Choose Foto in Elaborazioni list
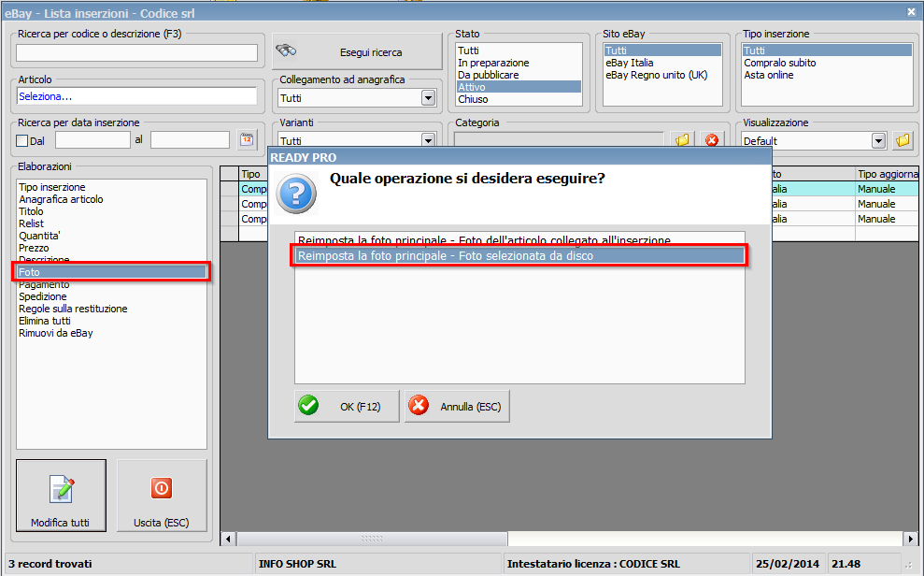The width and height of the screenshot is (924, 576). [112, 272]
